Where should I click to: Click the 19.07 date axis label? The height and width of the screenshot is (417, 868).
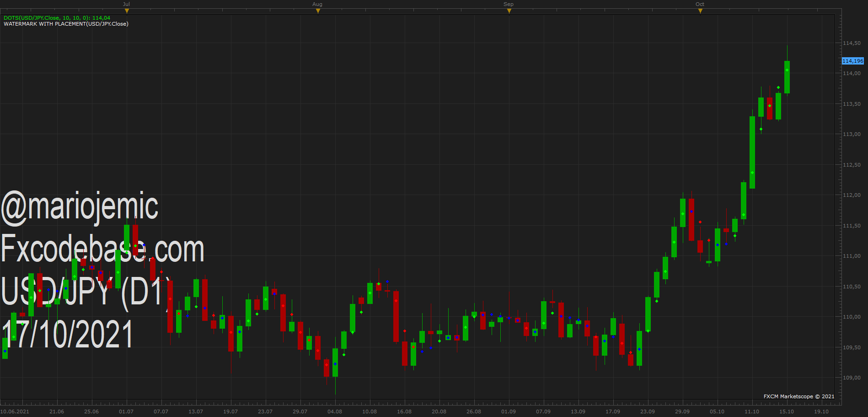230,412
